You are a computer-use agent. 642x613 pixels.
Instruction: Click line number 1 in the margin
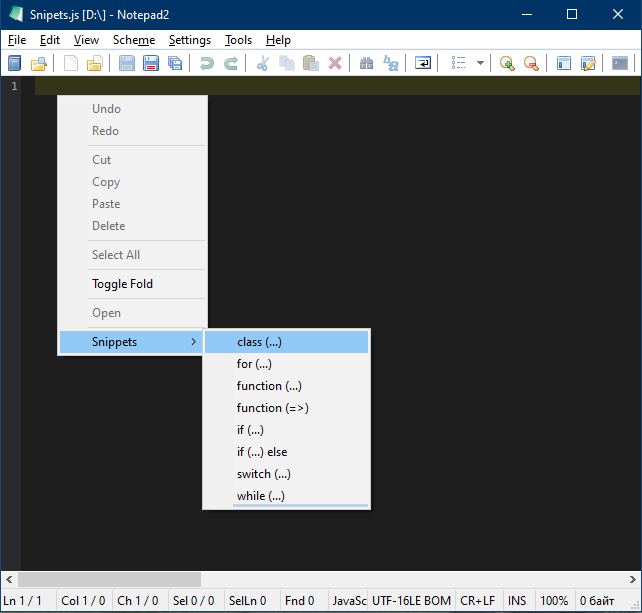14,86
